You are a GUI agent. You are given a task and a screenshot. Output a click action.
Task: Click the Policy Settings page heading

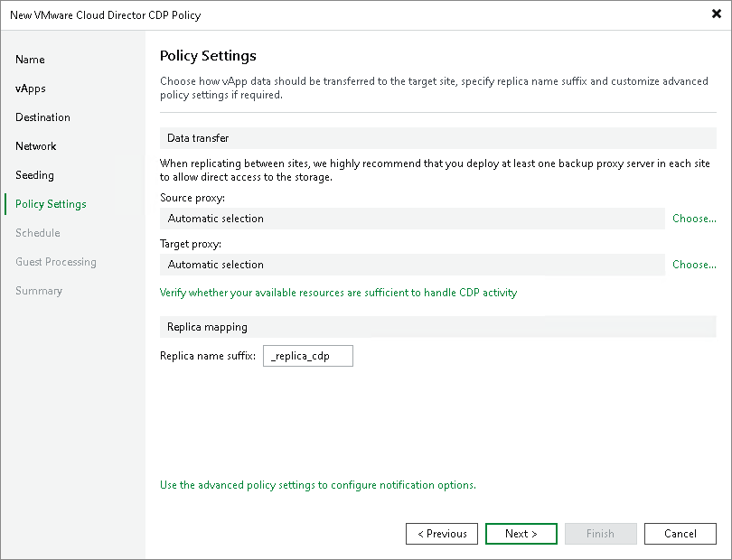(208, 55)
